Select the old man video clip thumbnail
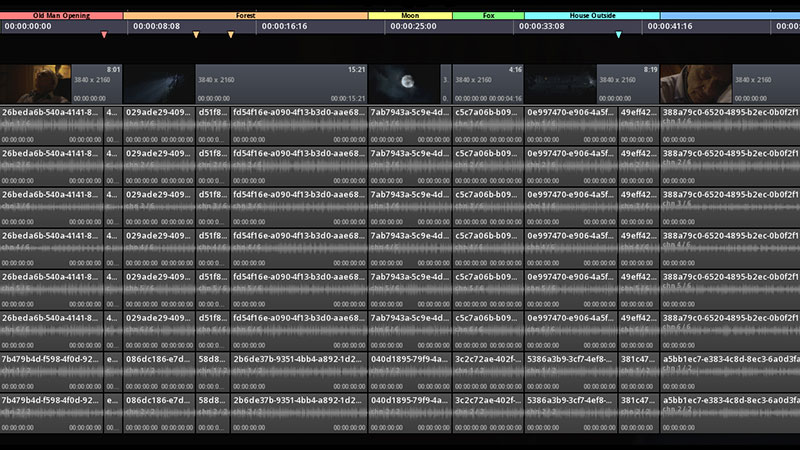Viewport: 800px width, 450px height. 36,84
